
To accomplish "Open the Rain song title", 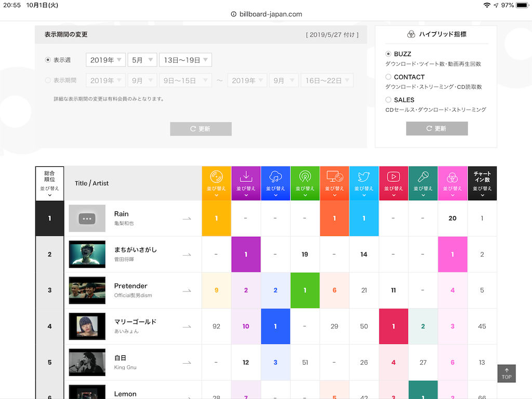I will [122, 214].
